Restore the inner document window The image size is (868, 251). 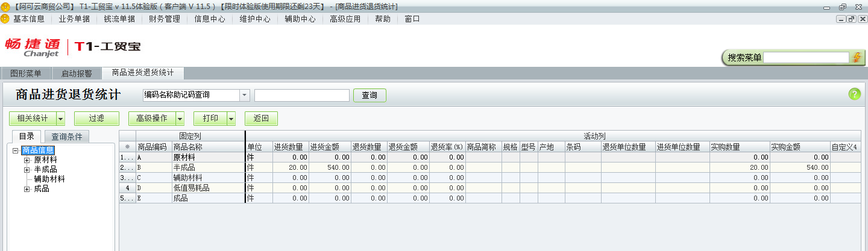point(851,19)
